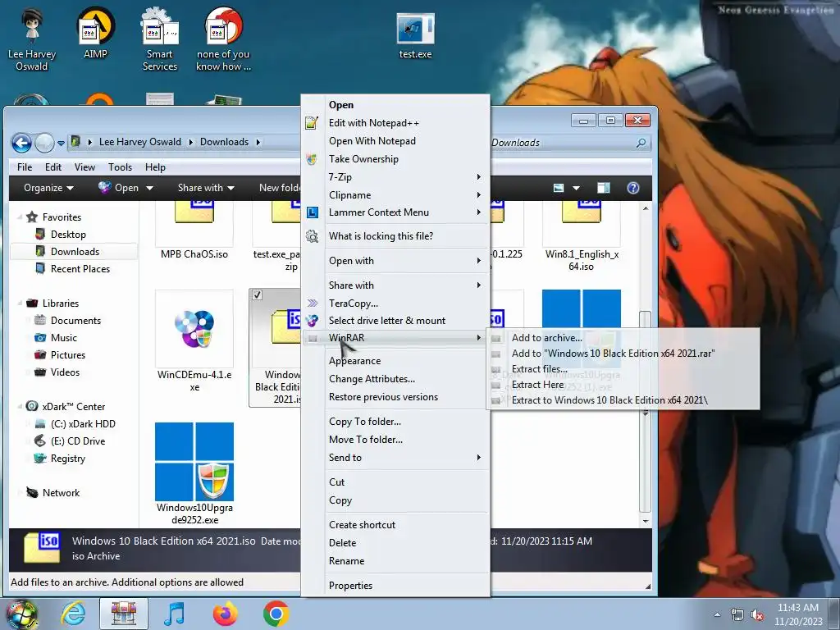Select the test.exe desktop icon

coord(415,35)
